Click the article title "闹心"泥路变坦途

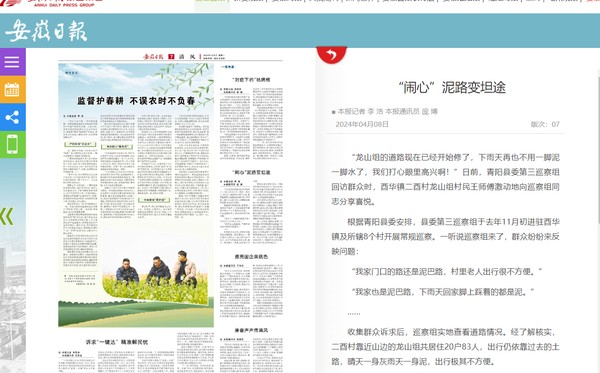tap(452, 88)
